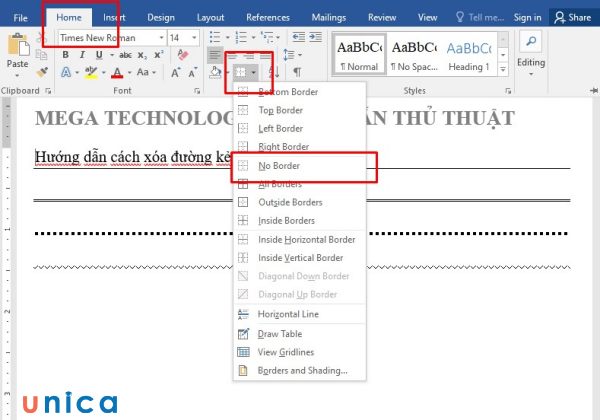Screen dimensions: 600x420
Task: Choose Top Border menu item
Action: pyautogui.click(x=300, y=110)
